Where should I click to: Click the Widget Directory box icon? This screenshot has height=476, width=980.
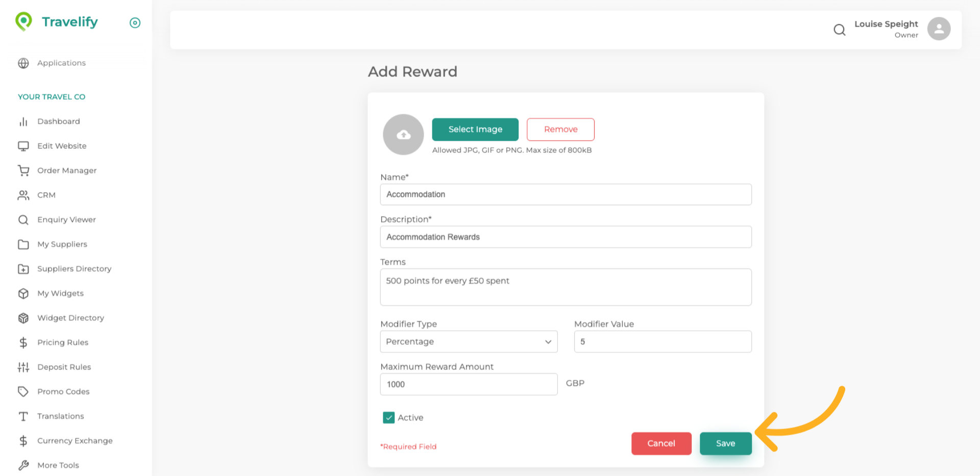click(23, 318)
